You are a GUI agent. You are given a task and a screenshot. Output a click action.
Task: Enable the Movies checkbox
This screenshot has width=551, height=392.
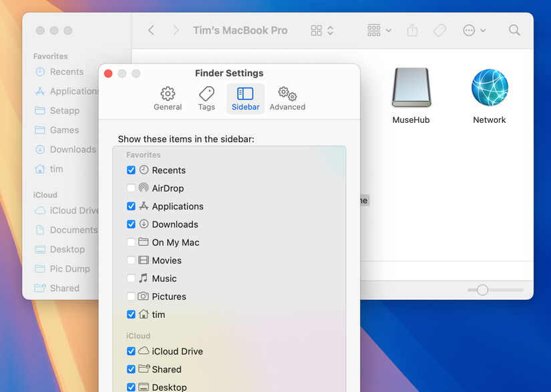(131, 260)
